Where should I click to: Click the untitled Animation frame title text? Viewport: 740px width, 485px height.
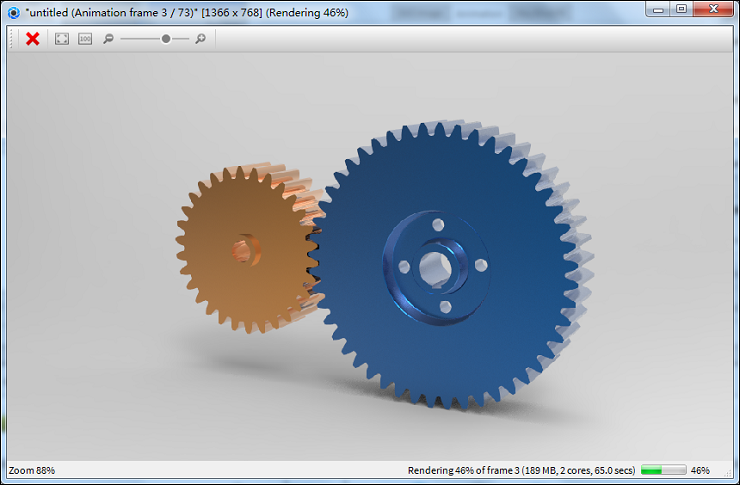pyautogui.click(x=187, y=13)
